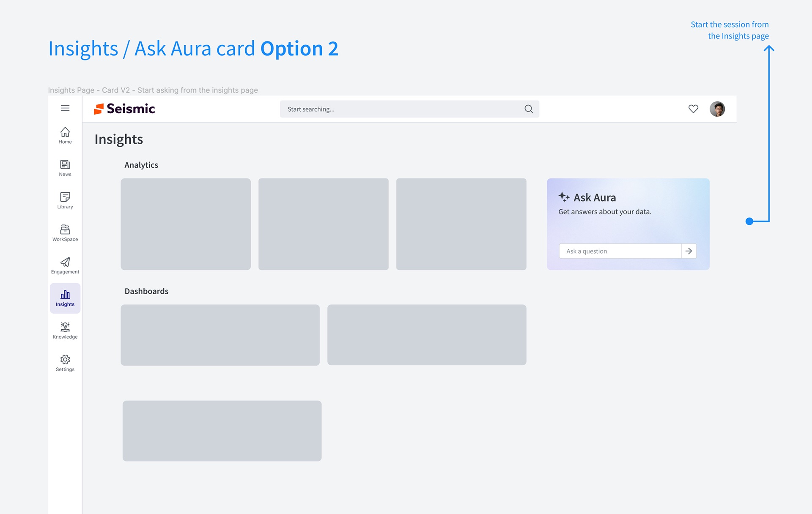This screenshot has height=514, width=812.
Task: Open Engagement from the sidebar
Action: (x=65, y=266)
